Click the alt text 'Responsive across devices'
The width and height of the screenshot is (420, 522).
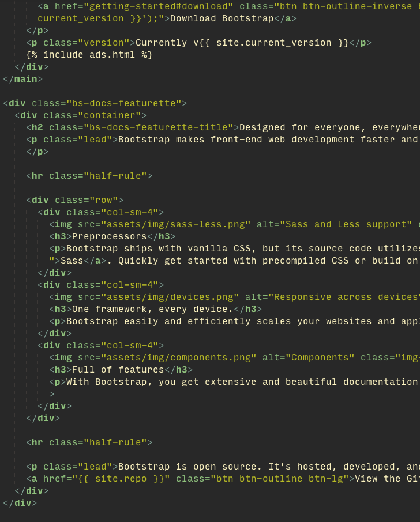346,297
